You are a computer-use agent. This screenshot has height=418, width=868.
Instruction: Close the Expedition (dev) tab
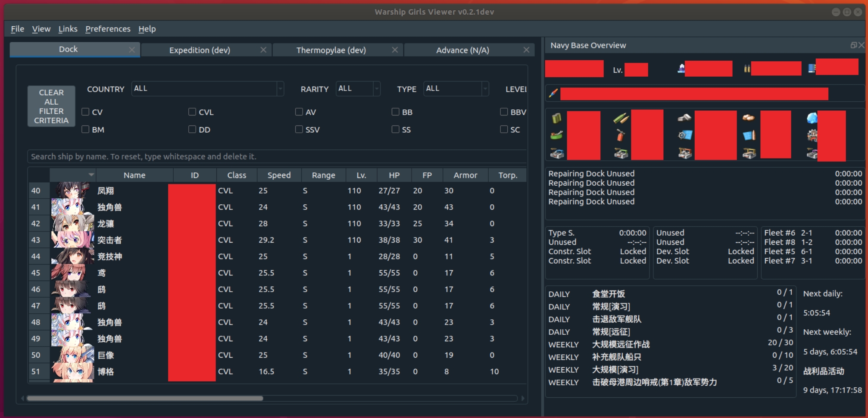tap(263, 50)
